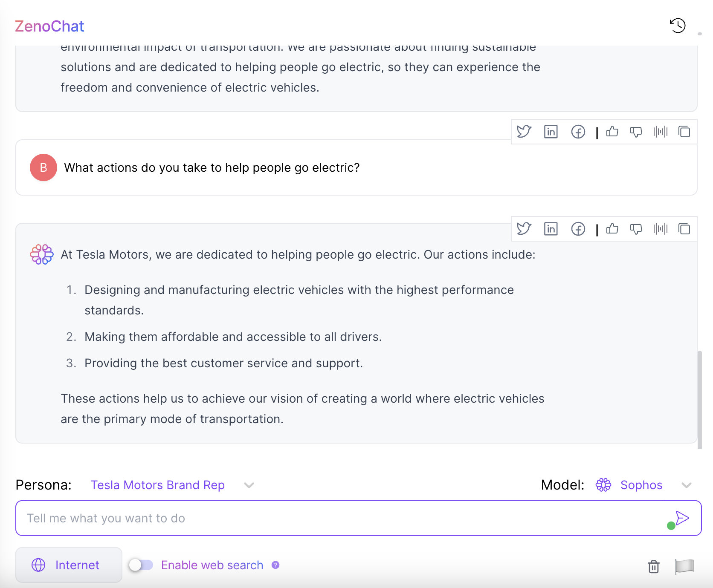
Task: Toggle the Enable web search switch
Action: (x=141, y=565)
